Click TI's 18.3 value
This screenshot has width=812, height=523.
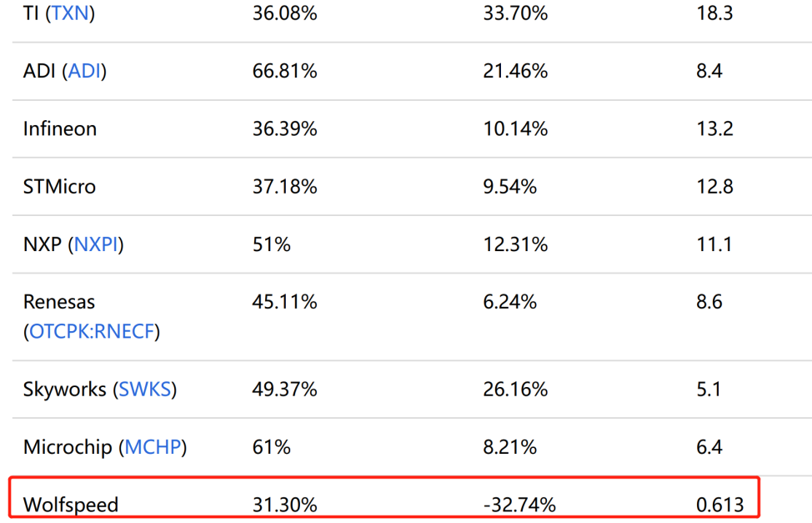click(x=713, y=13)
